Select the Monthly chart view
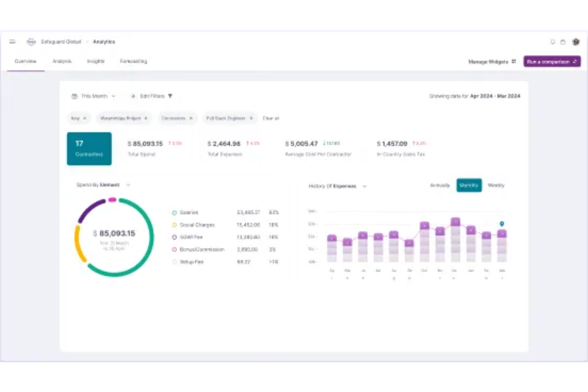The width and height of the screenshot is (588, 392). pyautogui.click(x=469, y=185)
